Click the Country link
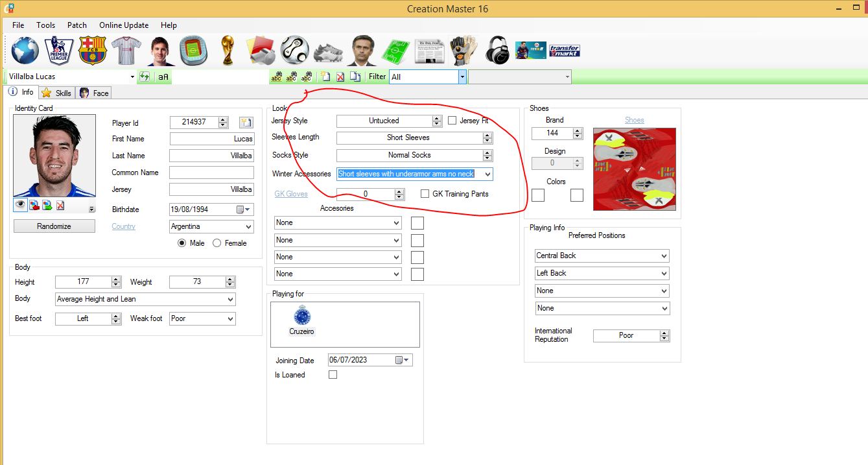This screenshot has height=465, width=868. 124,226
